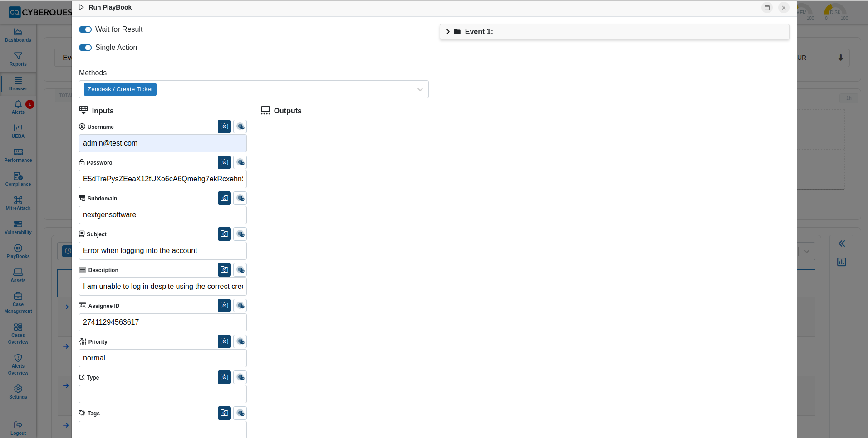This screenshot has width=868, height=438.
Task: Open the dropdown arrow behind dialog at right
Action: [x=806, y=251]
